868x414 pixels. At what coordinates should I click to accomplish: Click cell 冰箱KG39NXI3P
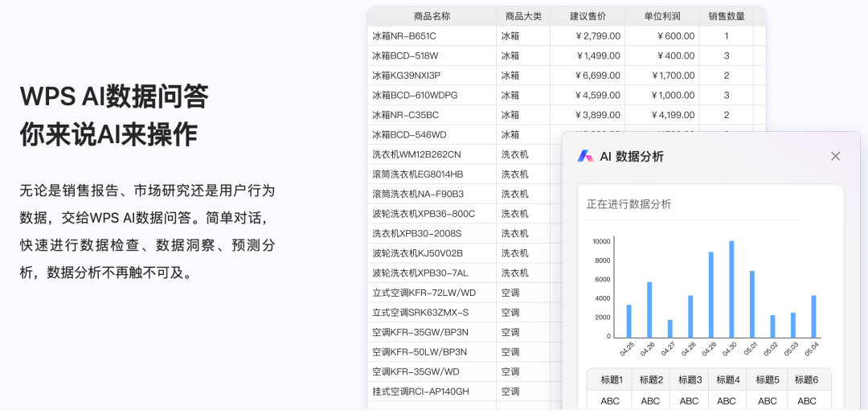click(x=432, y=76)
